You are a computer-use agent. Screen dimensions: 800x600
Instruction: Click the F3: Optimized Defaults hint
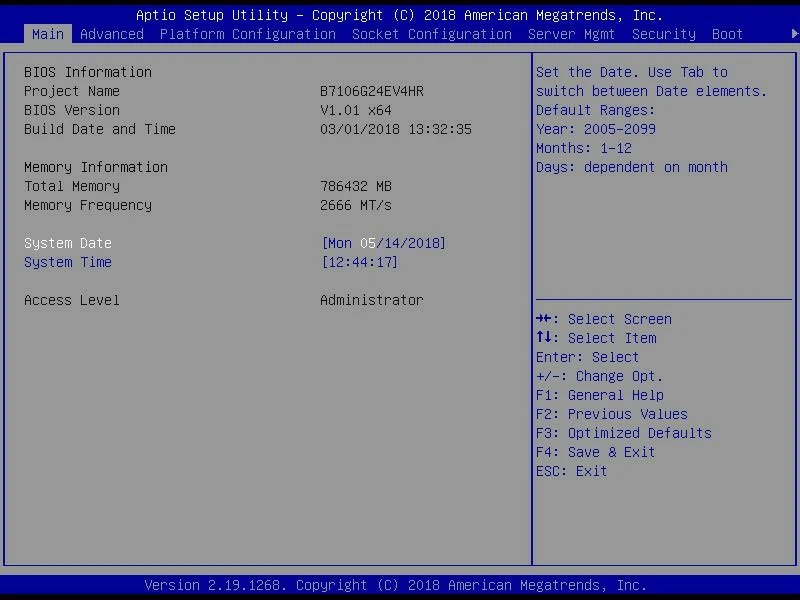tap(623, 433)
